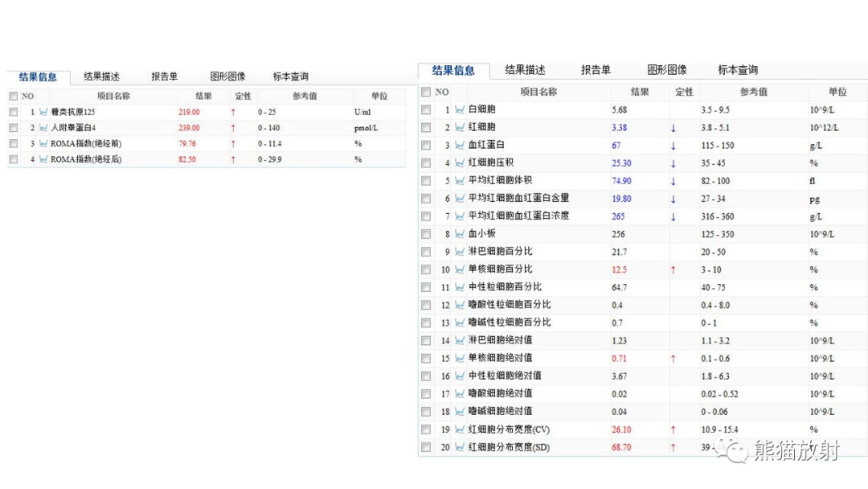Select result value 74.90
Image resolution: width=868 pixels, height=489 pixels.
[x=621, y=180]
